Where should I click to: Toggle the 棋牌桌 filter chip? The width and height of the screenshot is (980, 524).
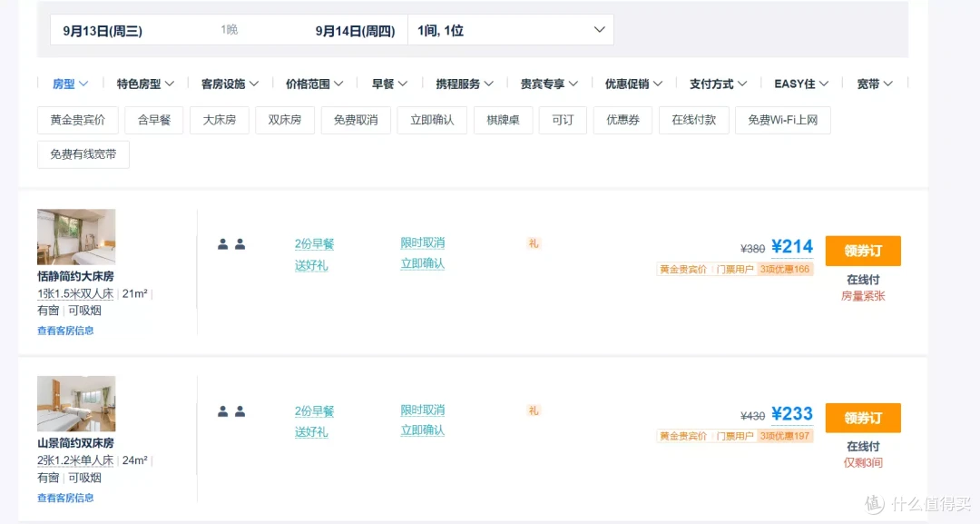503,120
